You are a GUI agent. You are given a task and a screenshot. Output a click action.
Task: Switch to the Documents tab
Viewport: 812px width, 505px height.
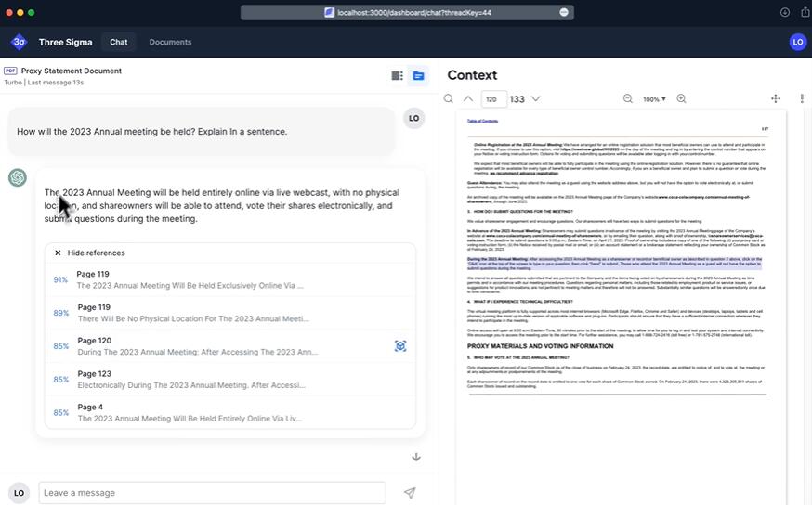[170, 42]
